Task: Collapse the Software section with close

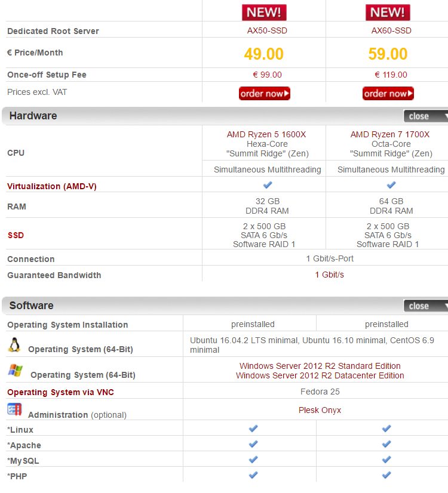Action: point(426,306)
